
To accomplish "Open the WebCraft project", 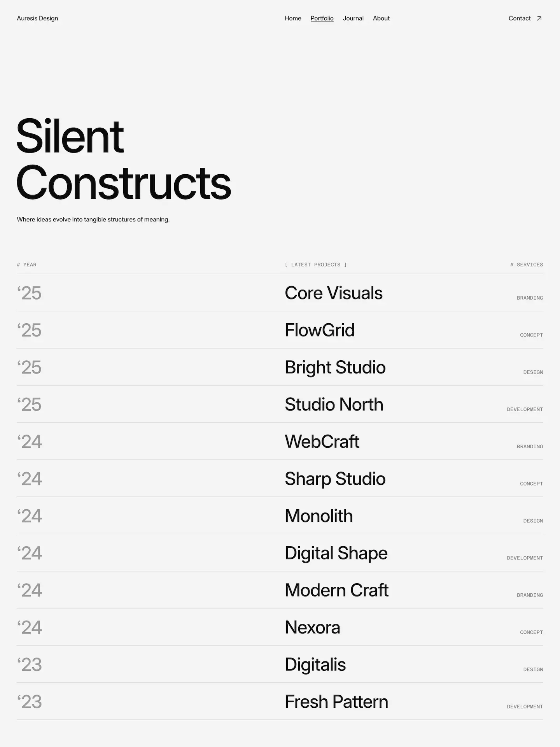I will 322,442.
